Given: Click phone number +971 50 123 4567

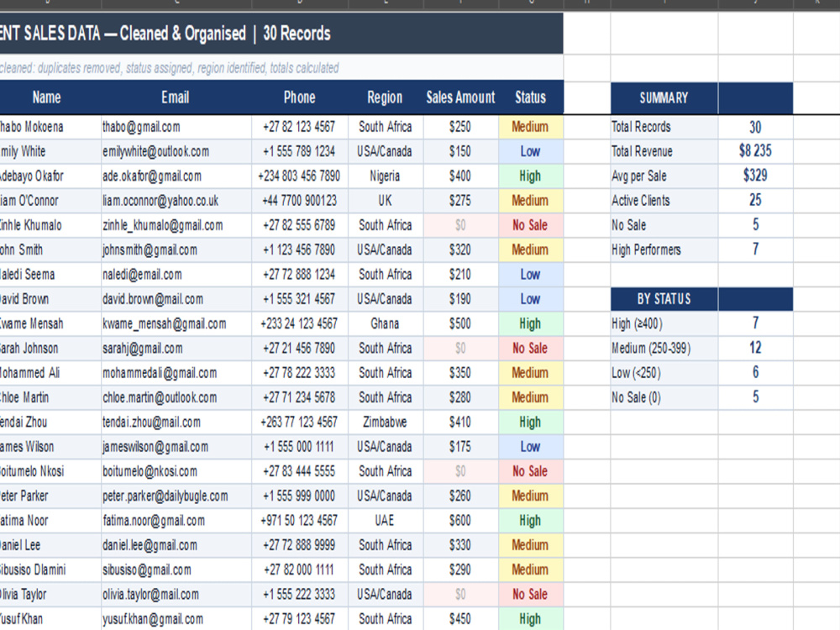Looking at the screenshot, I should (x=300, y=522).
